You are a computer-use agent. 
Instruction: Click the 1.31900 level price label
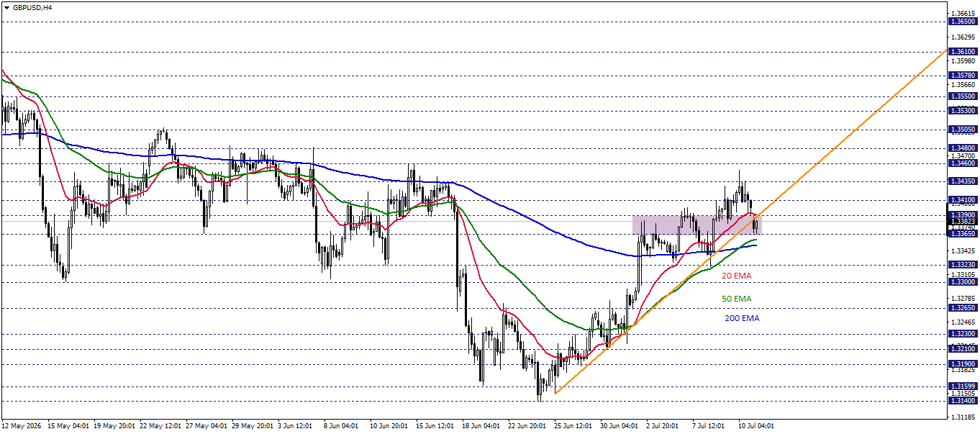(963, 364)
